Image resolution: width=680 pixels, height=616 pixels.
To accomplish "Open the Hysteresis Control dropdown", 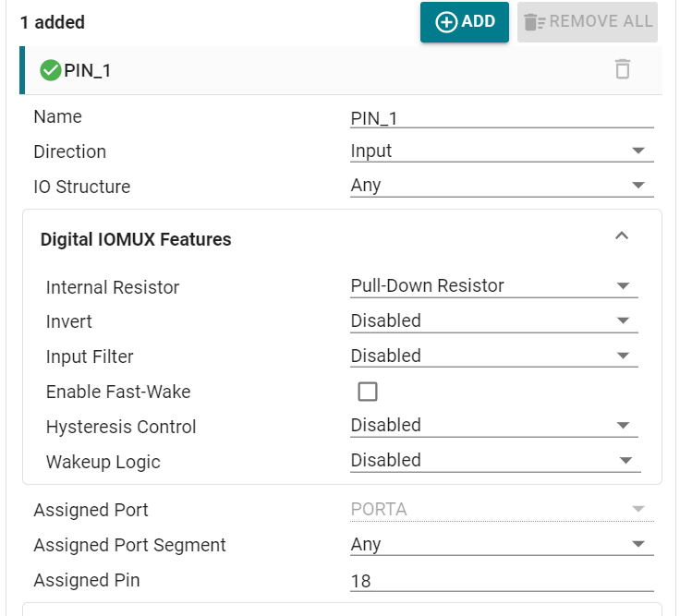I will (494, 426).
